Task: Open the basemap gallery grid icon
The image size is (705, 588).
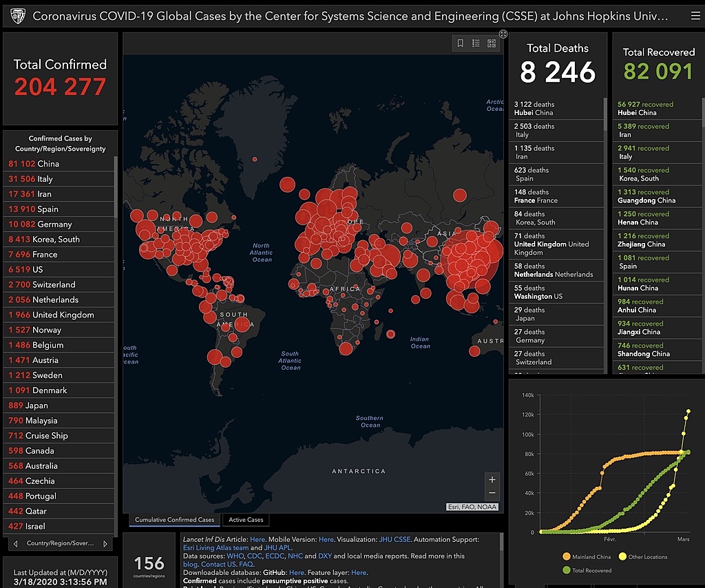Action: pos(492,43)
